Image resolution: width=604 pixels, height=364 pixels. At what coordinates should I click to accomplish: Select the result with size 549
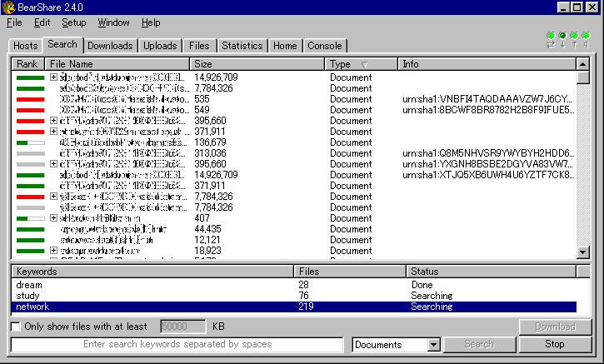coord(294,110)
